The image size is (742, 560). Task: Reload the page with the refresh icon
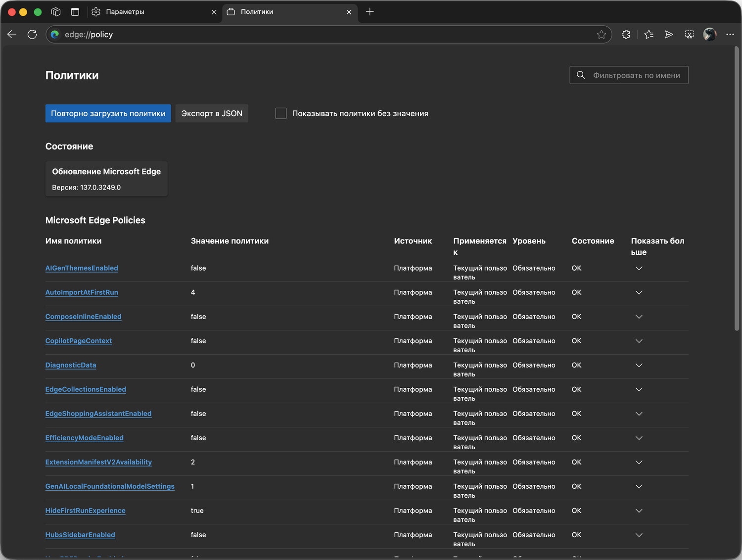coord(32,34)
